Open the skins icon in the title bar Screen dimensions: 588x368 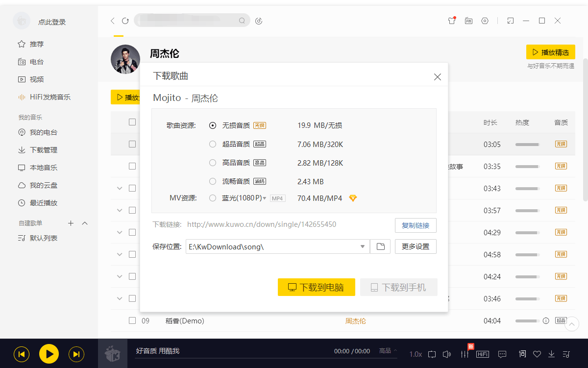click(451, 21)
